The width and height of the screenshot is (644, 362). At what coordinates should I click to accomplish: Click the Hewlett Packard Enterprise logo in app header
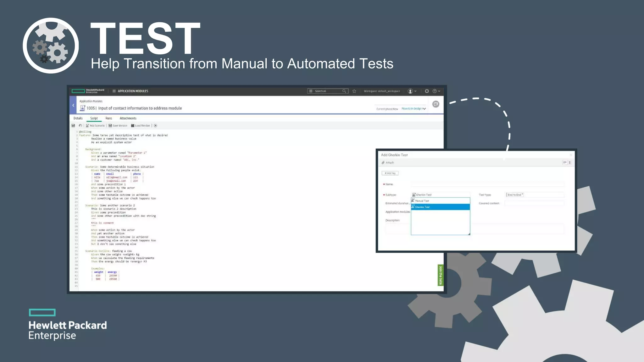88,91
